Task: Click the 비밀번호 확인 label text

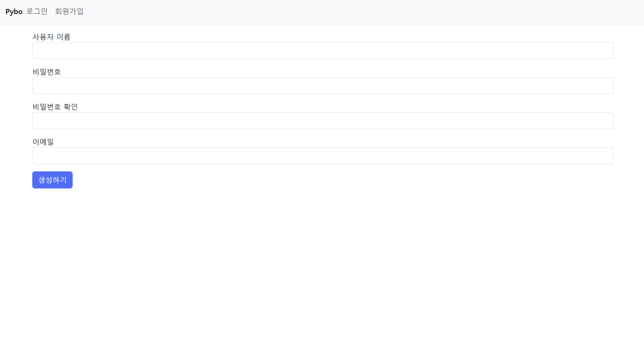Action: [55, 107]
